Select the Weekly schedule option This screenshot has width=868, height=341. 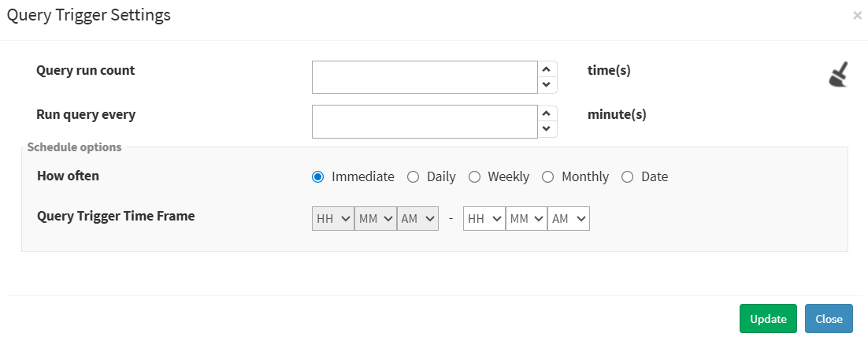pos(474,176)
